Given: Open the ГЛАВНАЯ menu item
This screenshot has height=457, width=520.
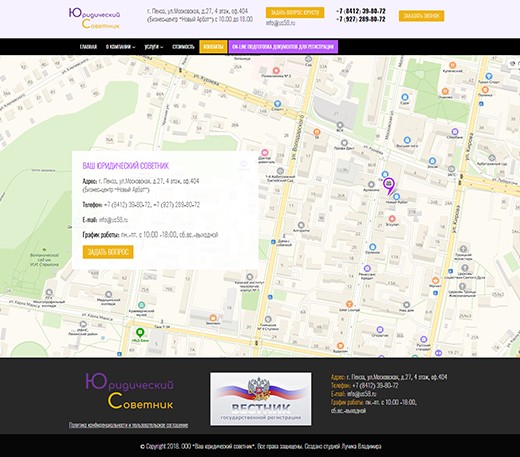Looking at the screenshot, I should [x=88, y=47].
